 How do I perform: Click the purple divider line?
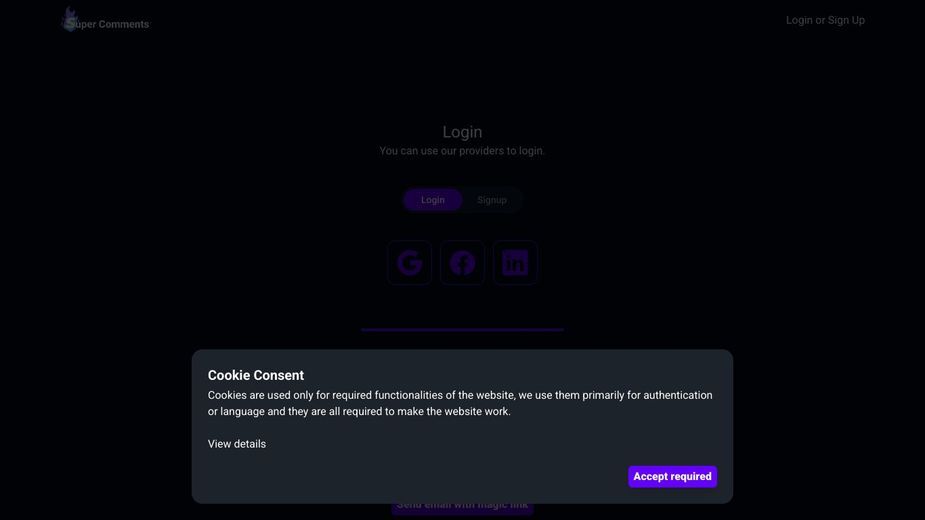click(462, 329)
